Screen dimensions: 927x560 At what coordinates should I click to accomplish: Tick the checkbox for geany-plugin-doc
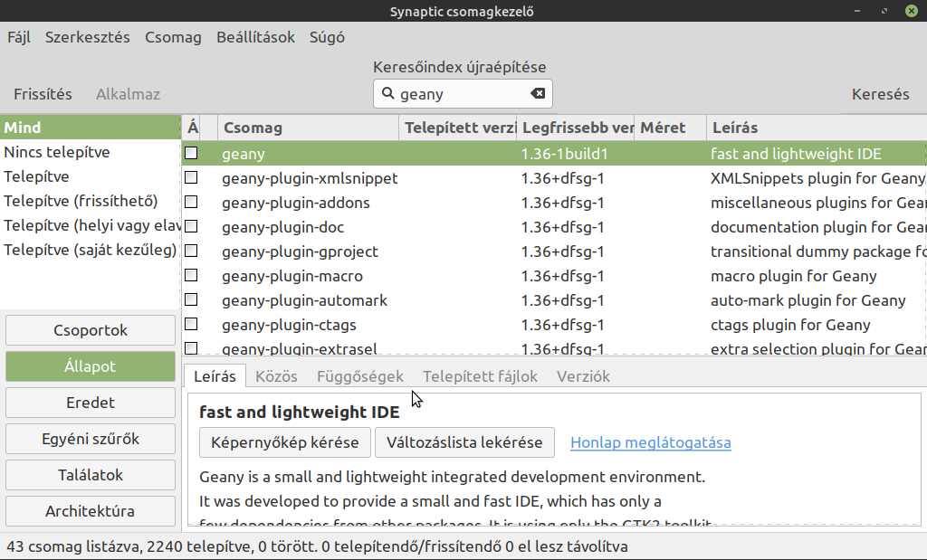[x=191, y=226]
